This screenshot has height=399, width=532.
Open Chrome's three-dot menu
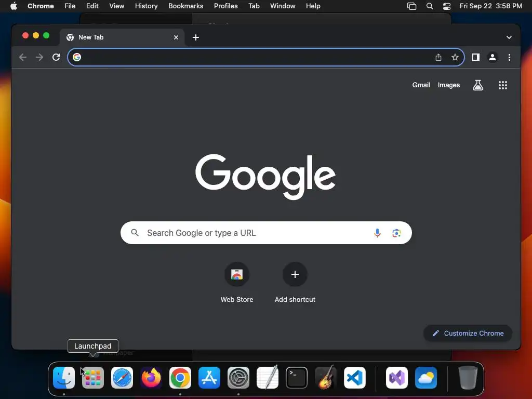(509, 57)
